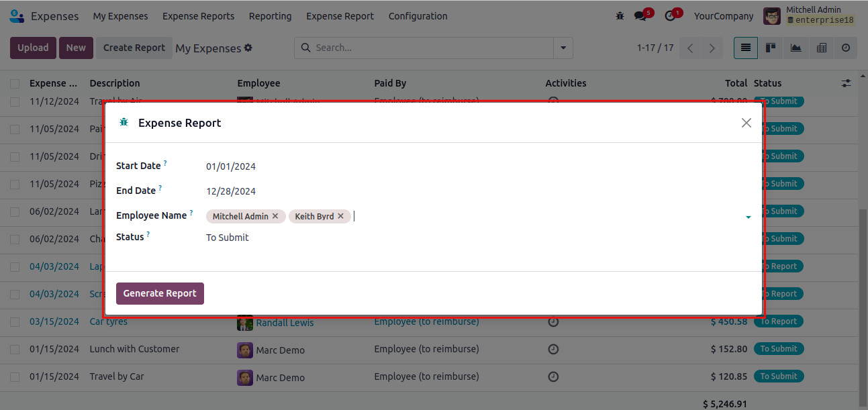This screenshot has height=410, width=868.
Task: Switch to activity view
Action: coord(846,48)
